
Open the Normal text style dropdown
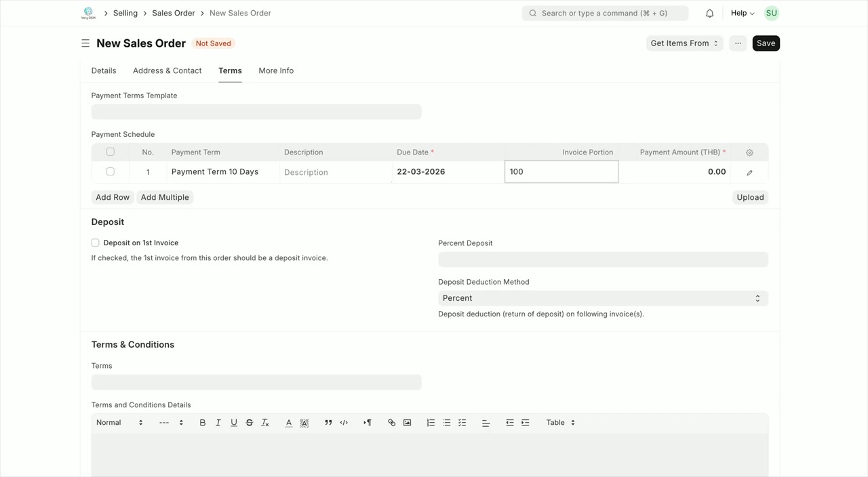coord(119,423)
